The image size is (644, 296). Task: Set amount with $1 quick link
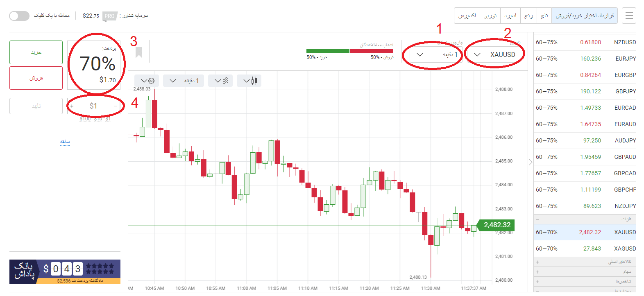(108, 118)
